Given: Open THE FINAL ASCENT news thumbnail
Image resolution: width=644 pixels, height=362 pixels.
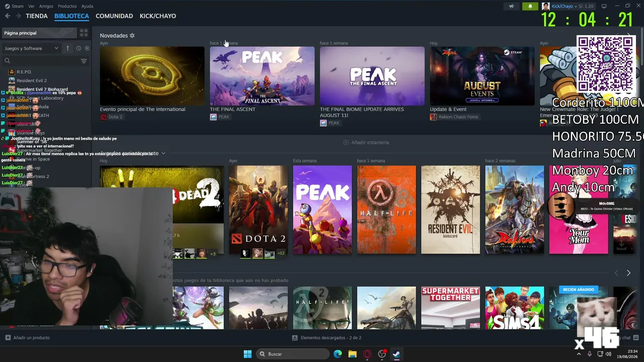Looking at the screenshot, I should click(262, 76).
